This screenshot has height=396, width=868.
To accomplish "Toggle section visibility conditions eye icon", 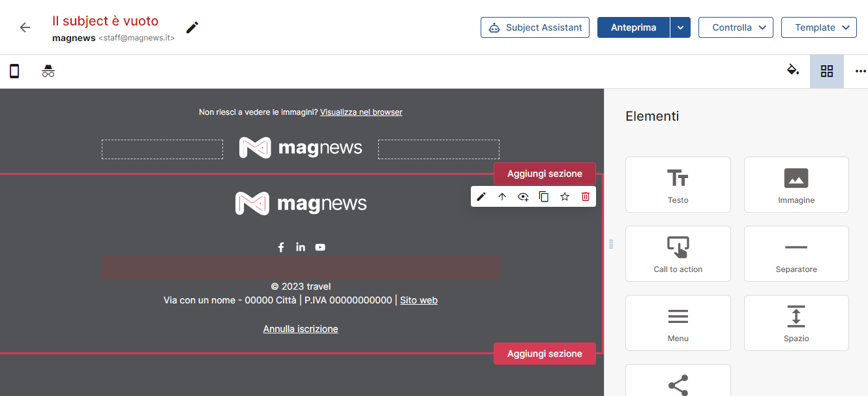I will [523, 196].
